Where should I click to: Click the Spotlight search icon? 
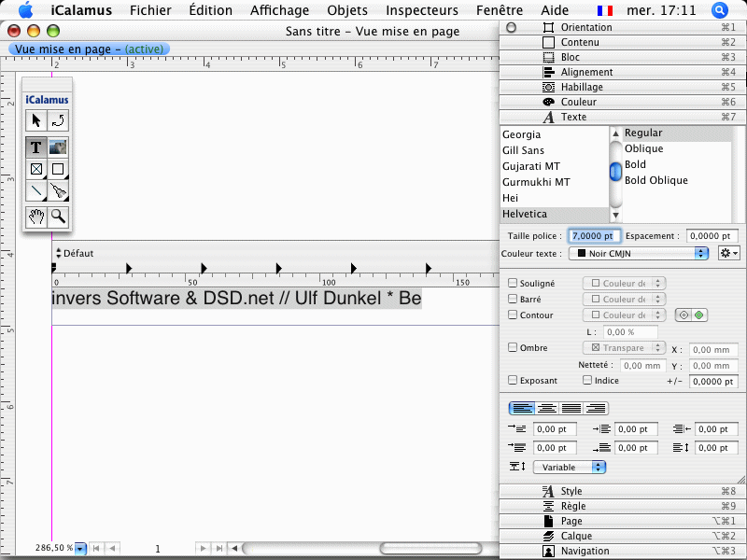pos(719,10)
